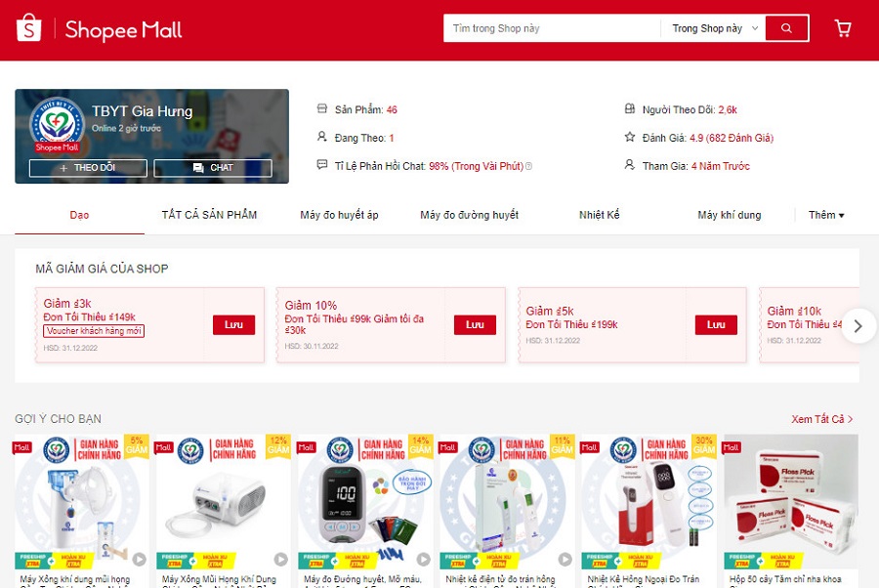Image resolution: width=879 pixels, height=588 pixels.
Task: Select the 'Máy đo huyết áp' tab
Action: coord(339,215)
